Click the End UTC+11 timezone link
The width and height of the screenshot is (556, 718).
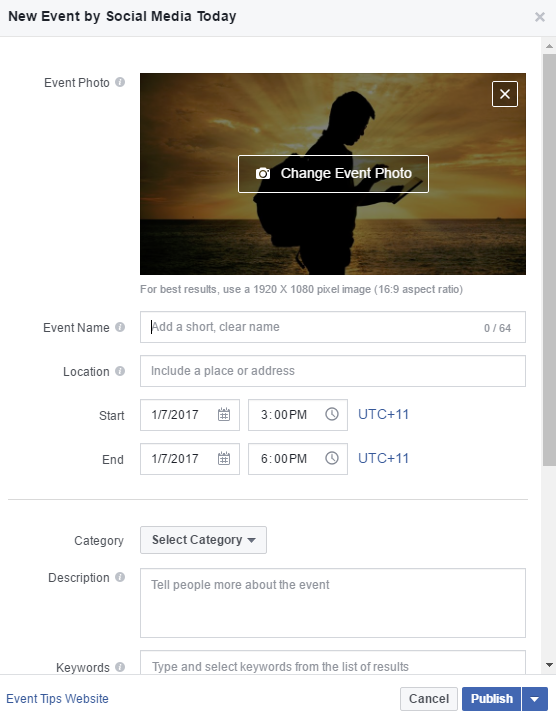[383, 458]
